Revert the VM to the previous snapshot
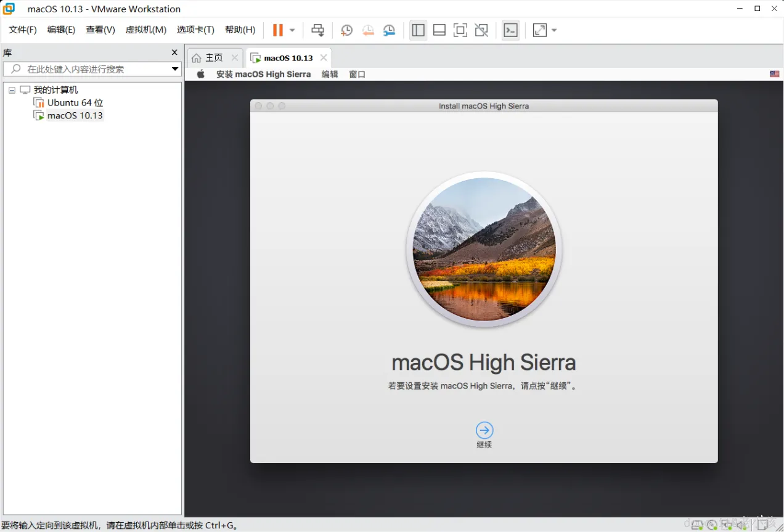This screenshot has height=532, width=784. coord(368,30)
